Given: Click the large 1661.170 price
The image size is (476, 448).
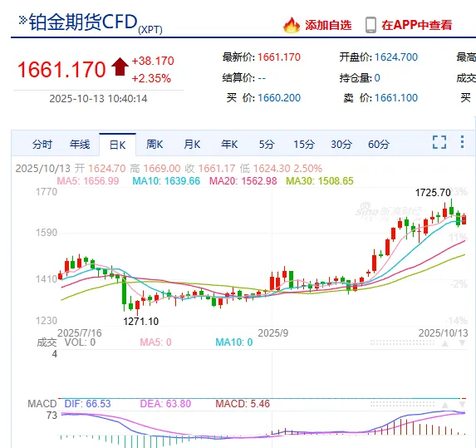Looking at the screenshot, I should [x=61, y=70].
